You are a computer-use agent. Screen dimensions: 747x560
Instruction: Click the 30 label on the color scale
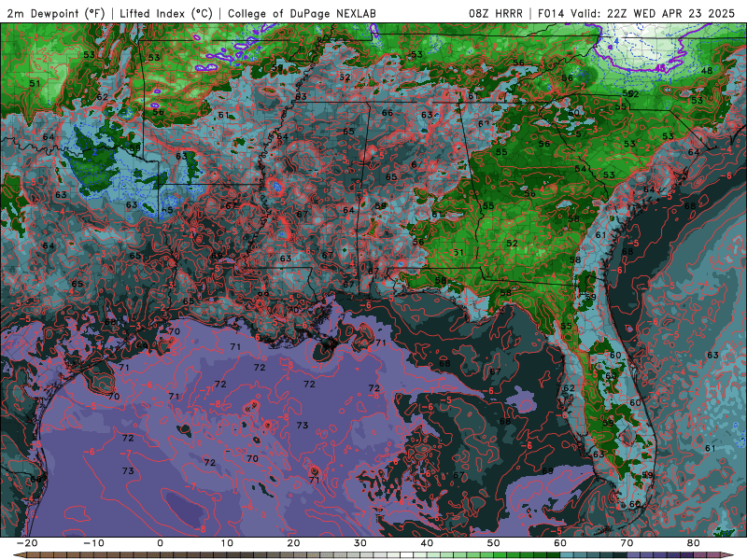tap(360, 543)
